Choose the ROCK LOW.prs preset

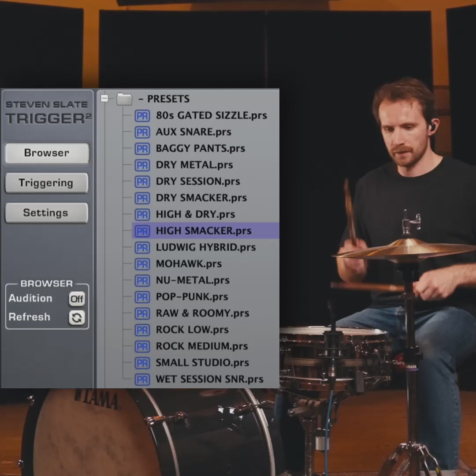tap(192, 330)
